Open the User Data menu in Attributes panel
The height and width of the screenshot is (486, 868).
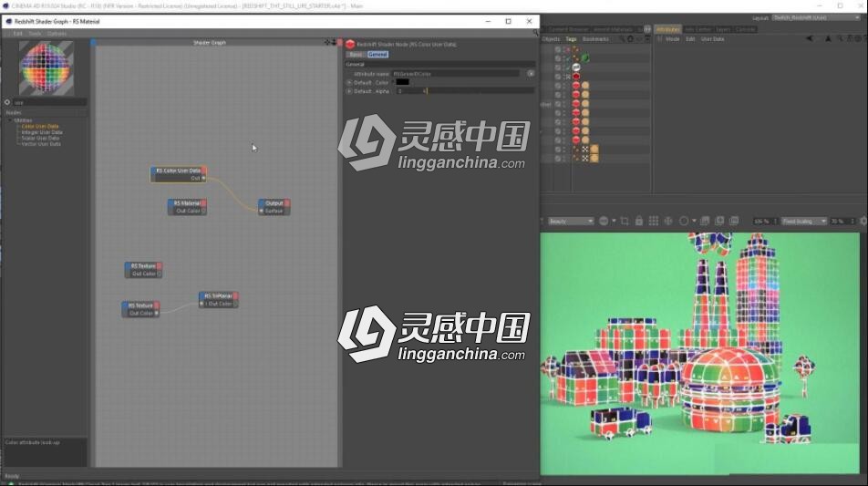712,39
